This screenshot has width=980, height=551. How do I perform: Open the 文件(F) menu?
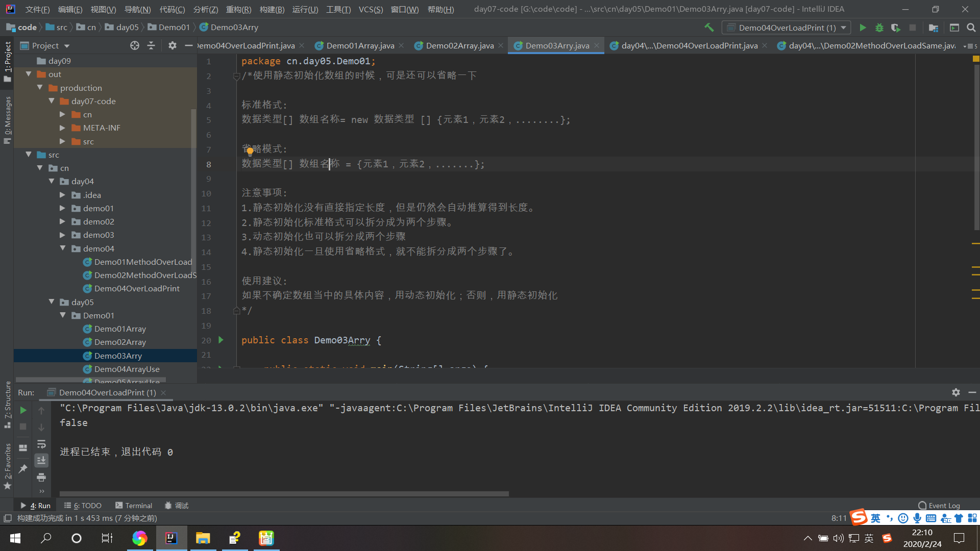click(37, 9)
